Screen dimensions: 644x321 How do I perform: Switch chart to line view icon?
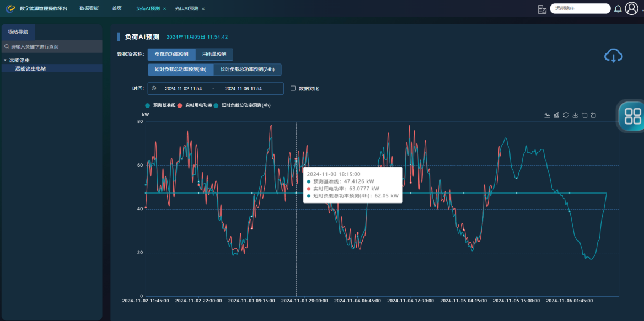(x=547, y=115)
